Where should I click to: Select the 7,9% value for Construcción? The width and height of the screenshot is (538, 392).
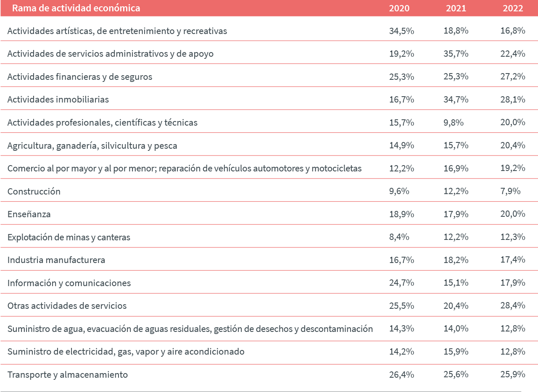(x=510, y=192)
